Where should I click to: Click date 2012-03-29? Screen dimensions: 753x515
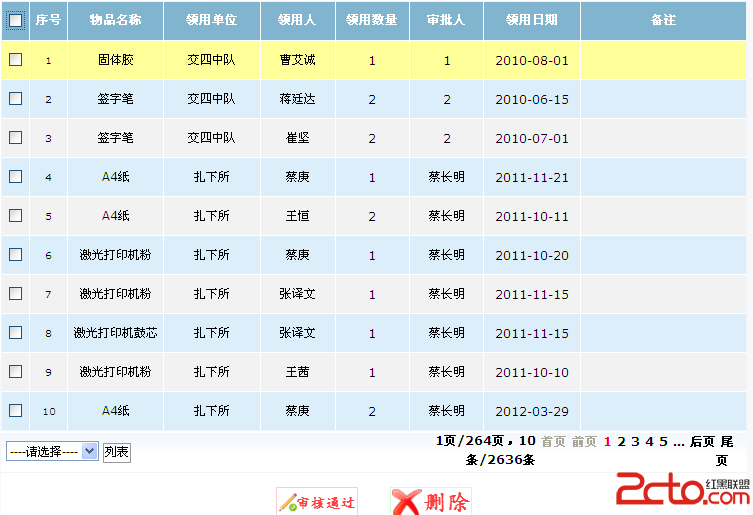click(x=532, y=411)
